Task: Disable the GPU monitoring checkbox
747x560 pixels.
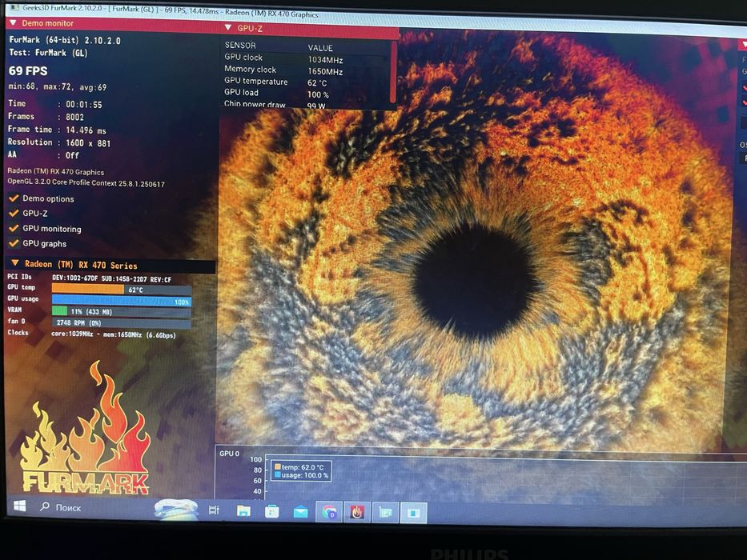Action: click(14, 228)
